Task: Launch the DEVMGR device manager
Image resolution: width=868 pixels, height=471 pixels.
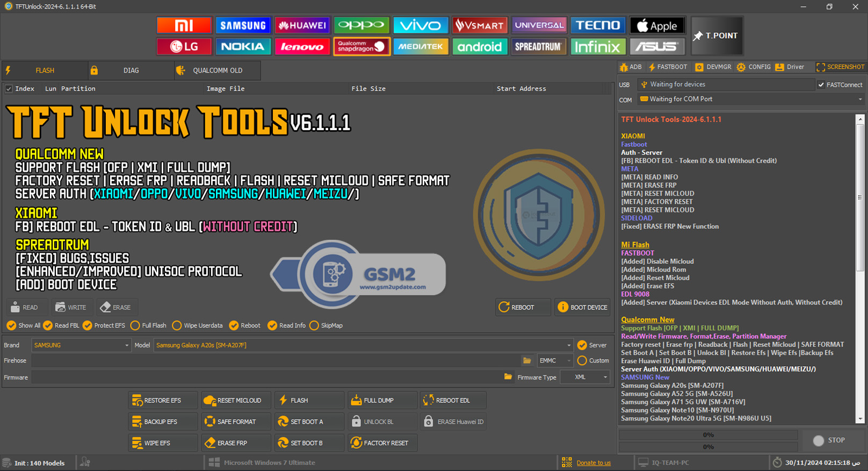Action: click(713, 67)
